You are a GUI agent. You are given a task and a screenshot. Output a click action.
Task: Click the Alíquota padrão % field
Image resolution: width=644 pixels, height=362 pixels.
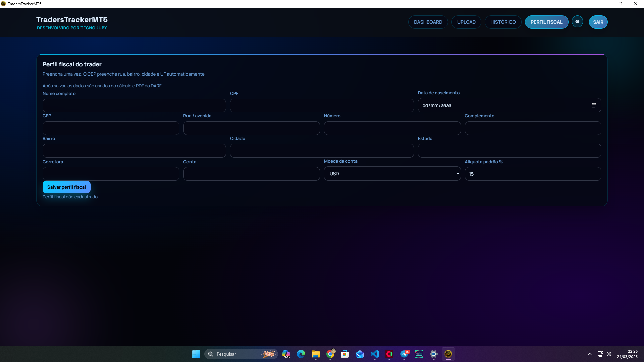click(x=533, y=174)
